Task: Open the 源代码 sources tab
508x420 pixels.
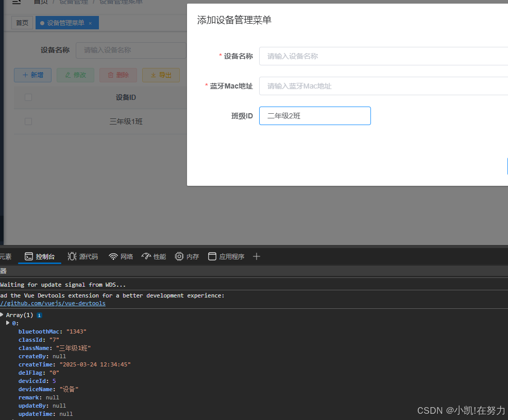Action: 82,257
